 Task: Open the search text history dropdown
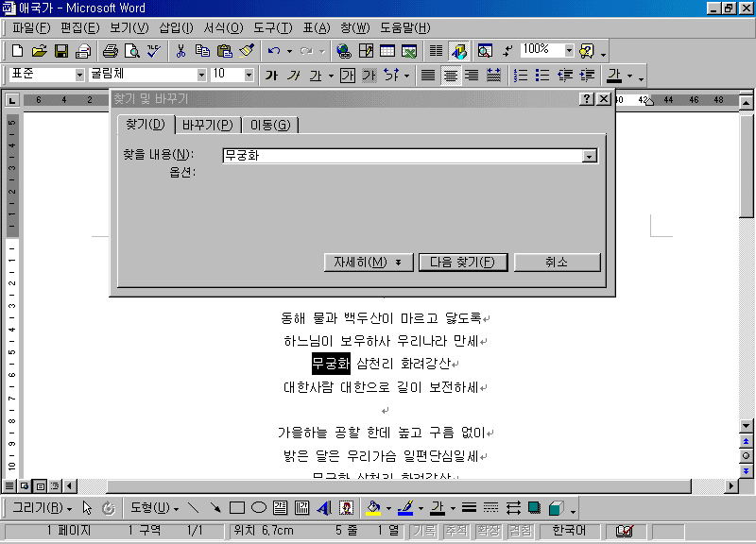click(589, 156)
